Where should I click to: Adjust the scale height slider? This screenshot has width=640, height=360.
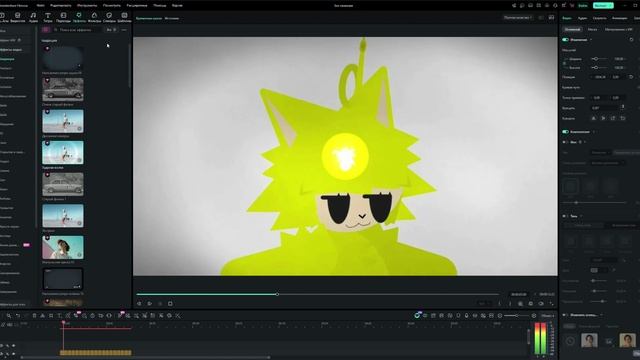599,67
